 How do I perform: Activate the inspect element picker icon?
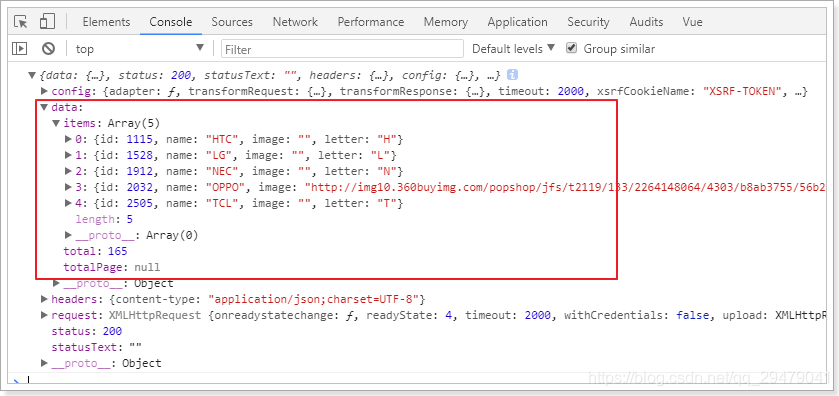(21, 22)
